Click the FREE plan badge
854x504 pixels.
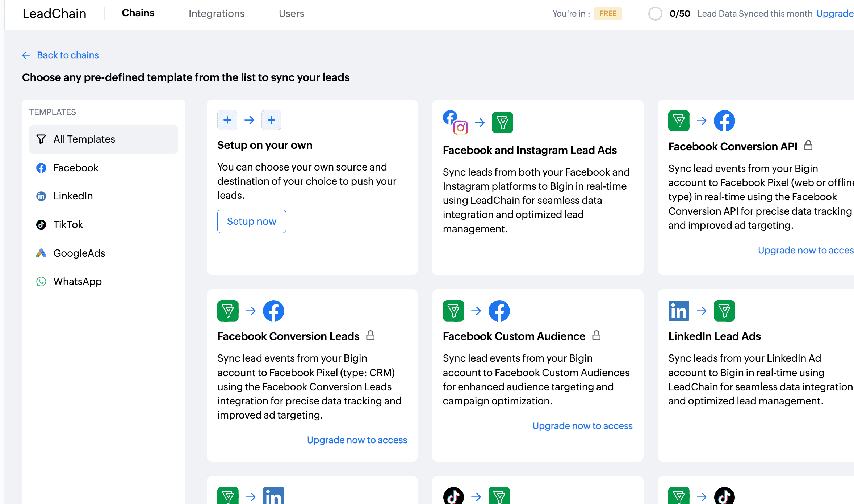point(608,14)
